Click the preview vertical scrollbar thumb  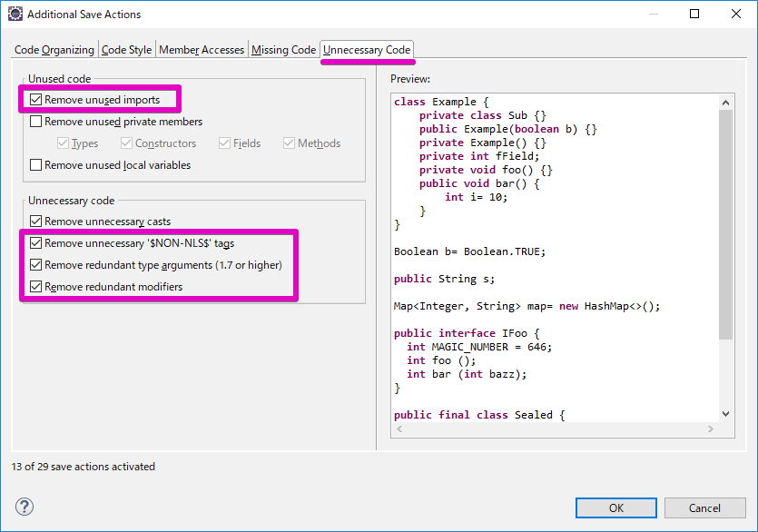coord(725,224)
